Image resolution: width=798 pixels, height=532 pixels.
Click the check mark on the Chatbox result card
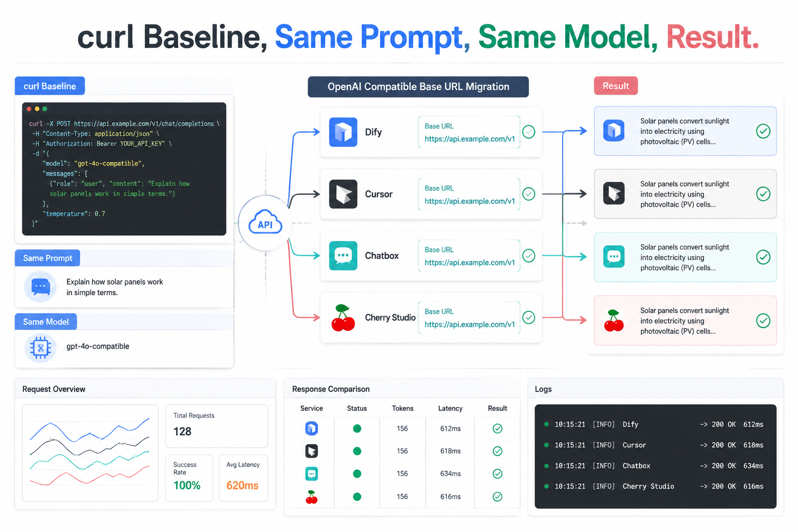point(763,257)
